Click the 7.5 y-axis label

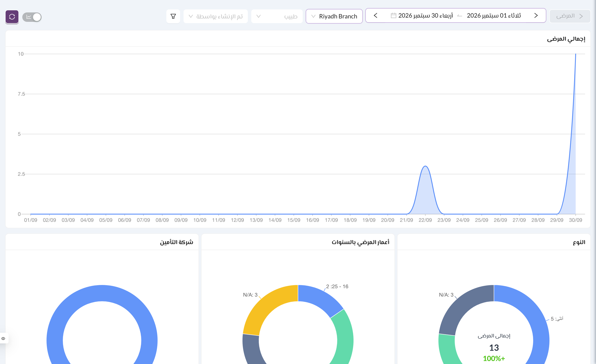pyautogui.click(x=21, y=94)
